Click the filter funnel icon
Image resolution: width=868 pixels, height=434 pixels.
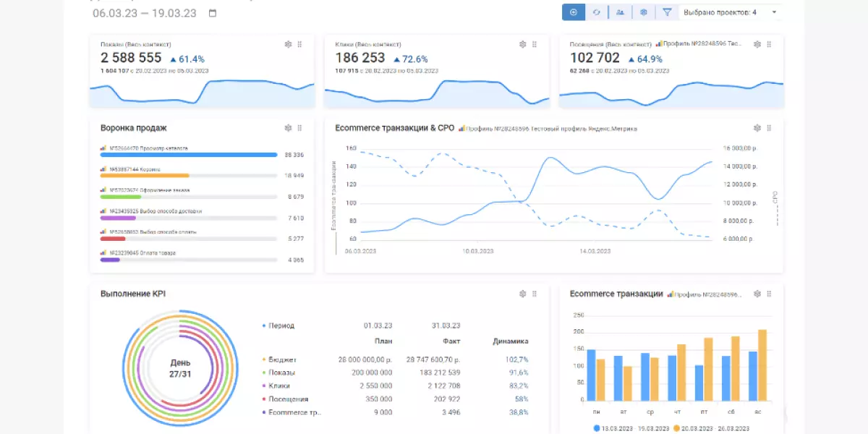point(667,12)
